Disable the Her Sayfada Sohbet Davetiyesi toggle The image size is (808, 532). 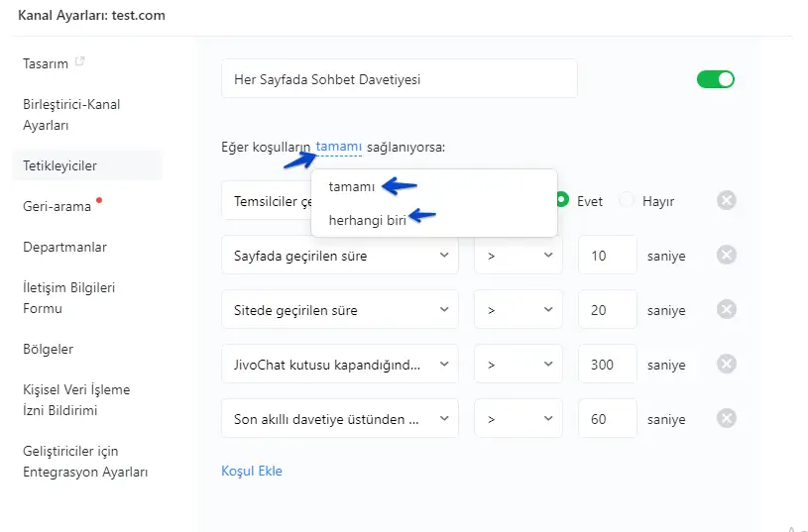tap(715, 79)
